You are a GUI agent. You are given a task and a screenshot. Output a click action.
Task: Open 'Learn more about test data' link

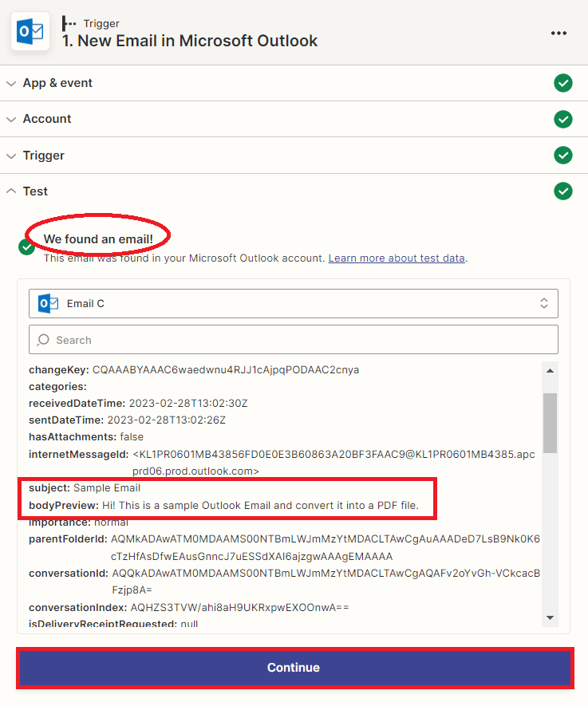click(x=397, y=258)
